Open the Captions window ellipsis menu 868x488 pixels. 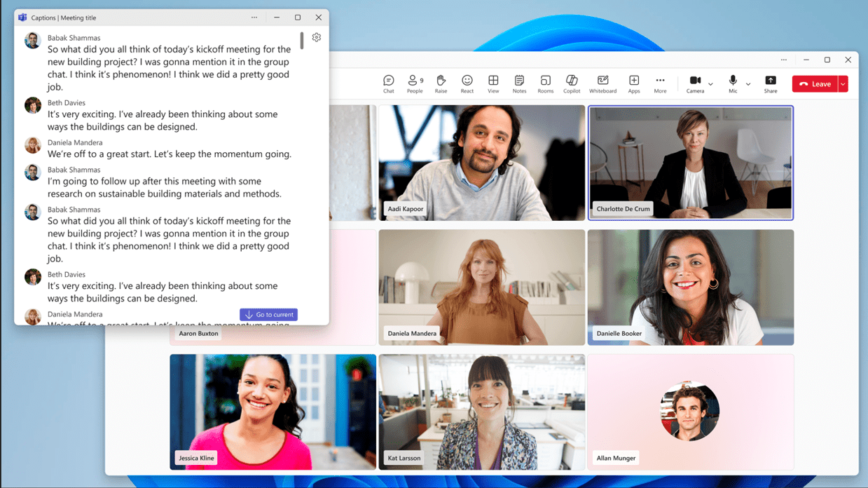tap(254, 18)
